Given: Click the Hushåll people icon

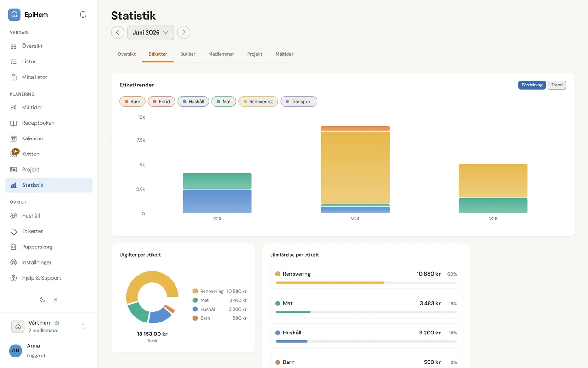Looking at the screenshot, I should pyautogui.click(x=14, y=216).
